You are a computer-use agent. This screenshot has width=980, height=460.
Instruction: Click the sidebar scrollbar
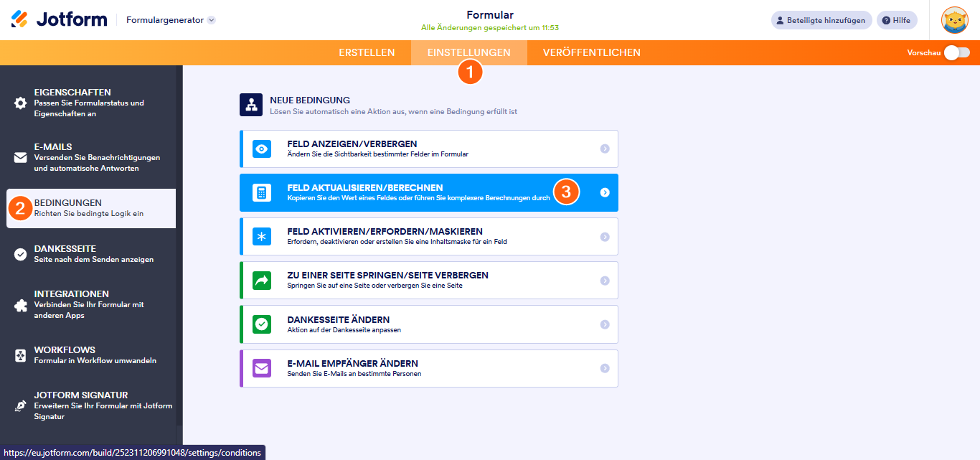point(179,244)
